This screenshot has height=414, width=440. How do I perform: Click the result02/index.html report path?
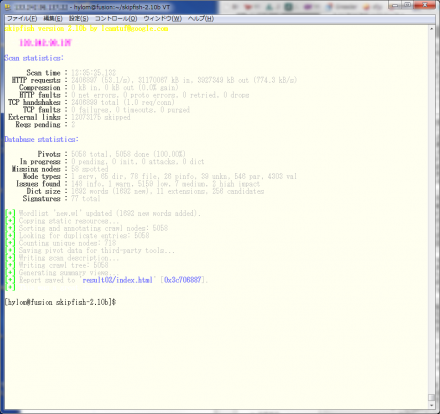tap(117, 280)
